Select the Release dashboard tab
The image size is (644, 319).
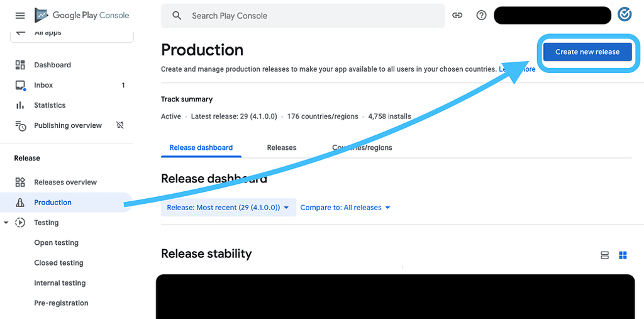click(201, 148)
